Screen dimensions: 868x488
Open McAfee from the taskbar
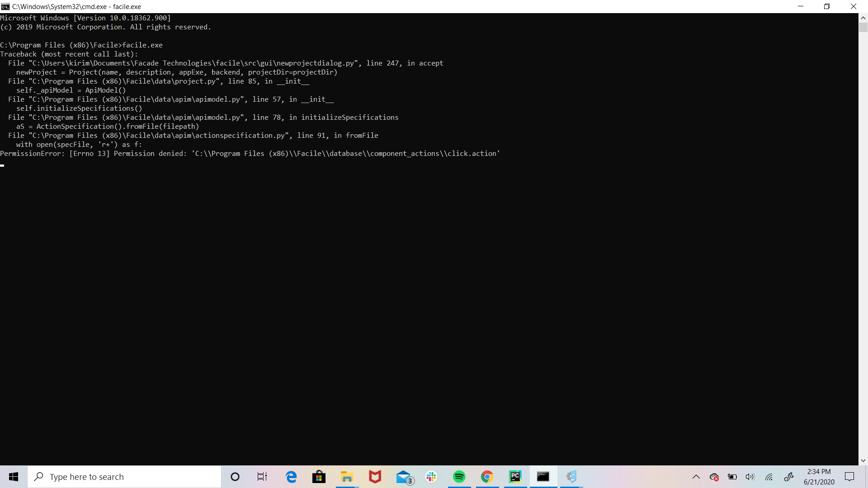[x=375, y=477]
